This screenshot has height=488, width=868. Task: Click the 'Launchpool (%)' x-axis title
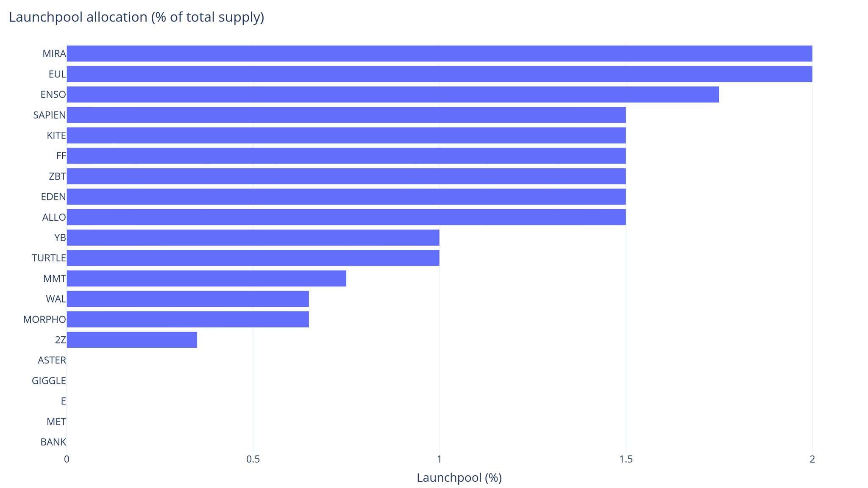[459, 477]
